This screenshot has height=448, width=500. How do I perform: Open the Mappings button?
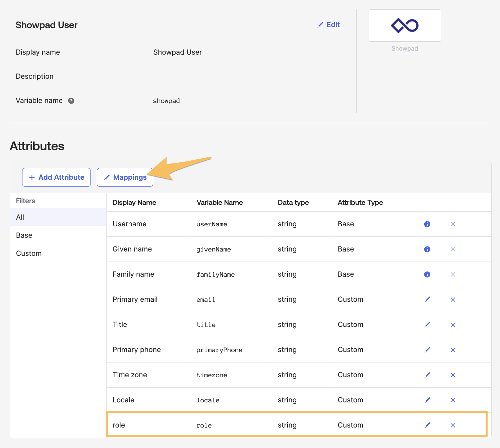pos(125,177)
